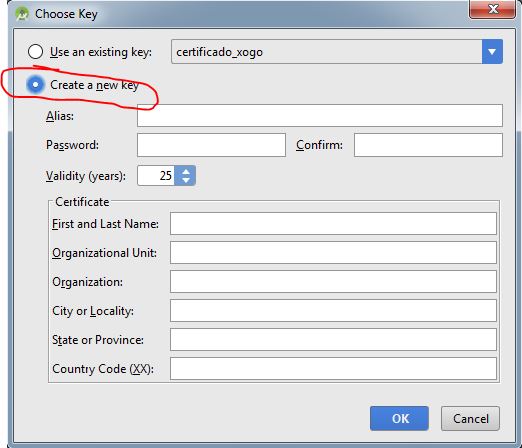The image size is (522, 448).
Task: Click the Country Code (XX) field
Action: pyautogui.click(x=333, y=369)
